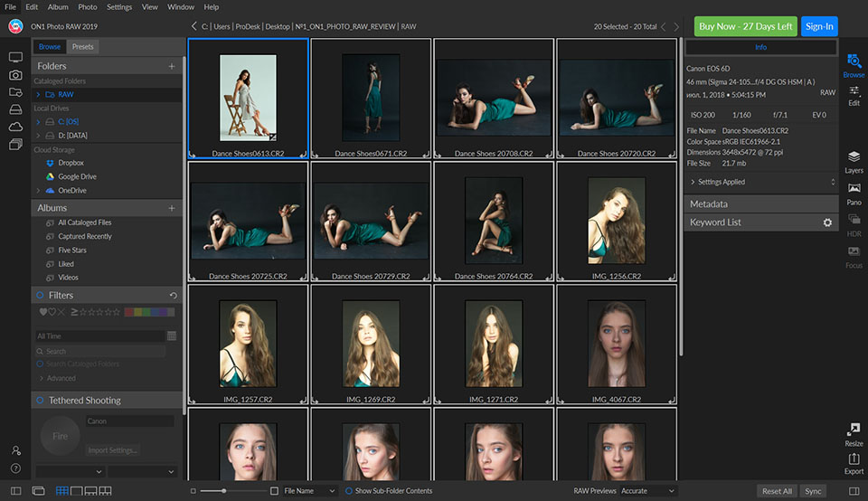
Task: Go to previous folder arrow in header
Action: point(193,26)
